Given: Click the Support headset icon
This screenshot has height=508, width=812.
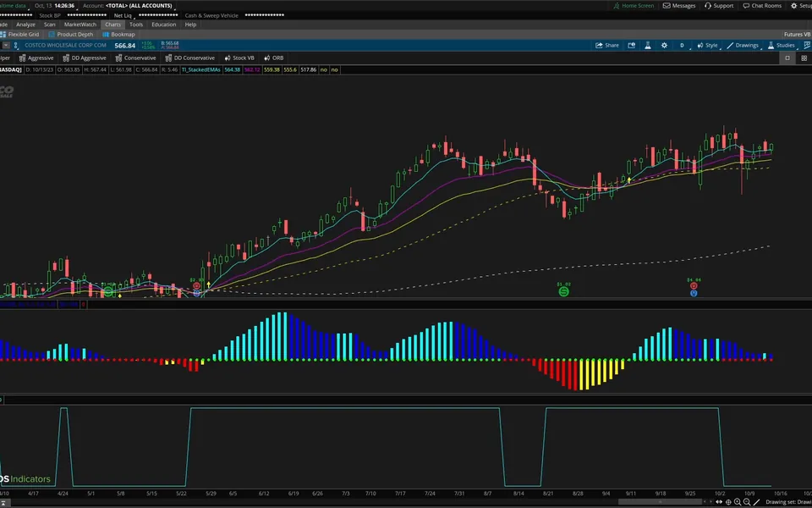Looking at the screenshot, I should tap(708, 6).
